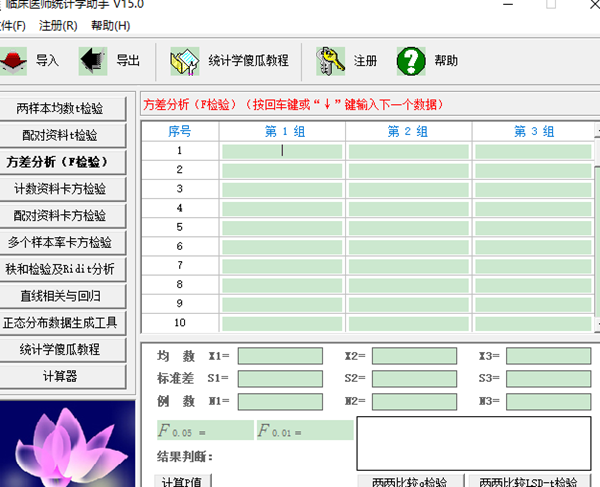600x487 pixels.
Task: Click the N1= sample count field
Action: [x=280, y=402]
